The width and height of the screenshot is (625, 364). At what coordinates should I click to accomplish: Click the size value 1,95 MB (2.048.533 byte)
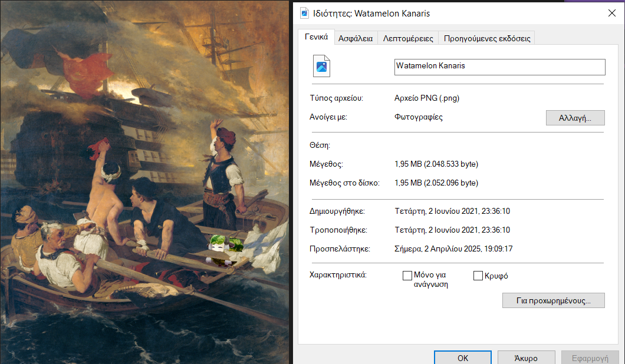click(x=436, y=164)
